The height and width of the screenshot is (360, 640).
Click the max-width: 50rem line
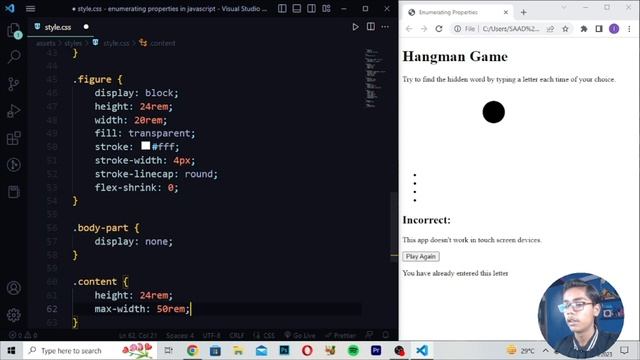142,309
